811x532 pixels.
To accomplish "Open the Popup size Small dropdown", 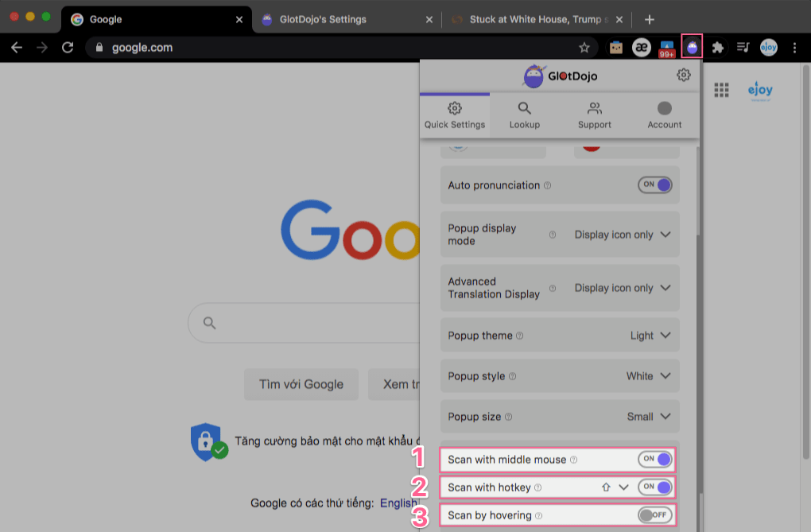I will (x=649, y=416).
